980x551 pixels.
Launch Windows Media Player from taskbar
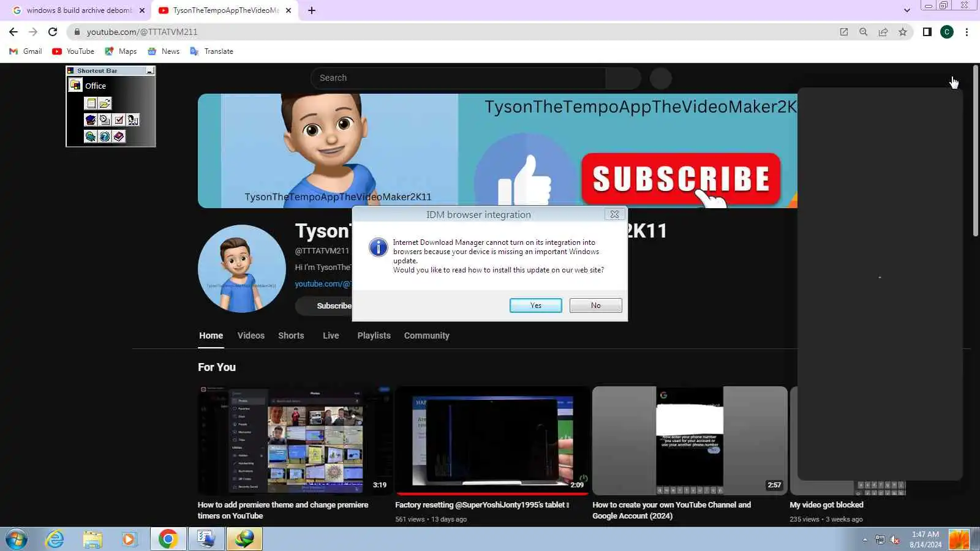pyautogui.click(x=129, y=539)
